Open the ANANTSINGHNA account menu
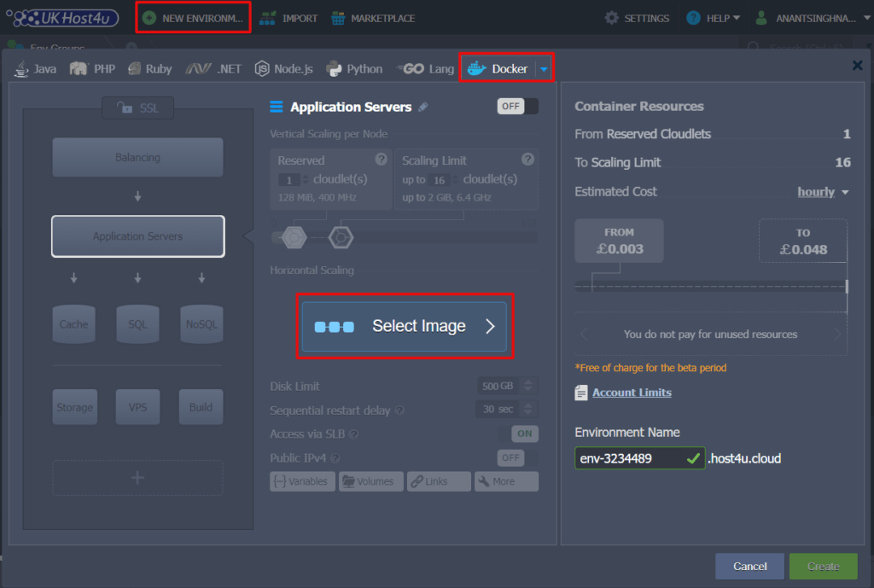874x588 pixels. (x=813, y=19)
